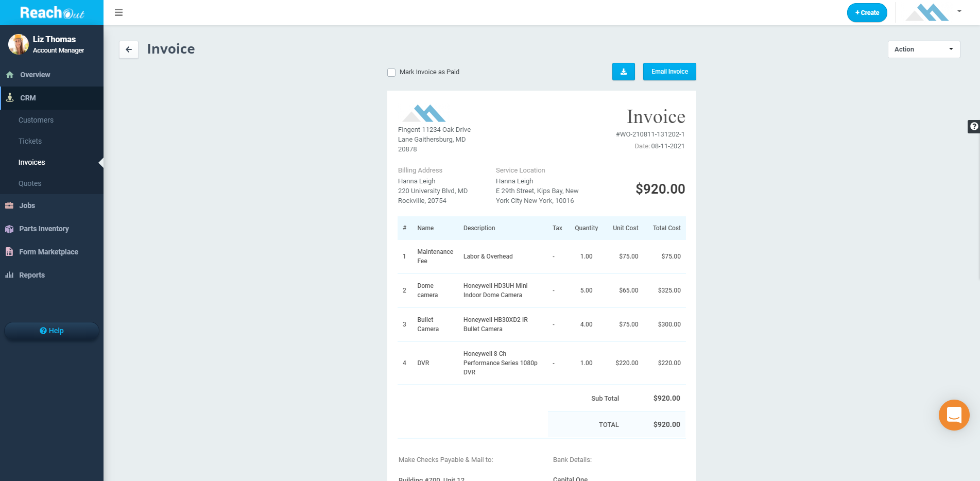This screenshot has height=481, width=980.
Task: Click the large $920.00 amount
Action: 660,189
